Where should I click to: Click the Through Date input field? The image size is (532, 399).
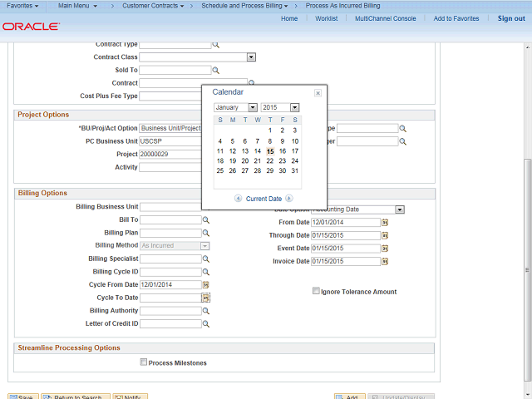pyautogui.click(x=346, y=235)
